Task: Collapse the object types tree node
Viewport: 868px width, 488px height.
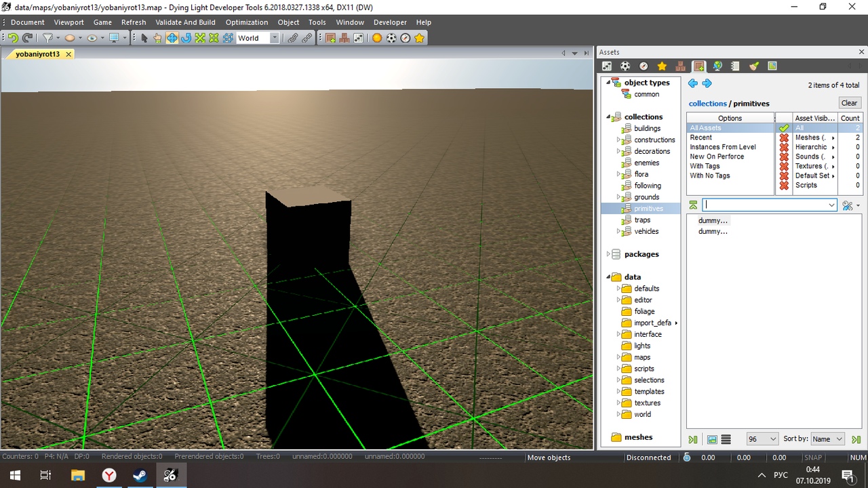Action: click(x=608, y=82)
